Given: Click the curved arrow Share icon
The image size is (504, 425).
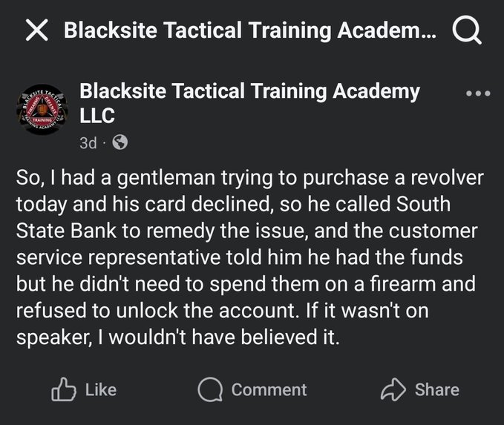Looking at the screenshot, I should [390, 389].
